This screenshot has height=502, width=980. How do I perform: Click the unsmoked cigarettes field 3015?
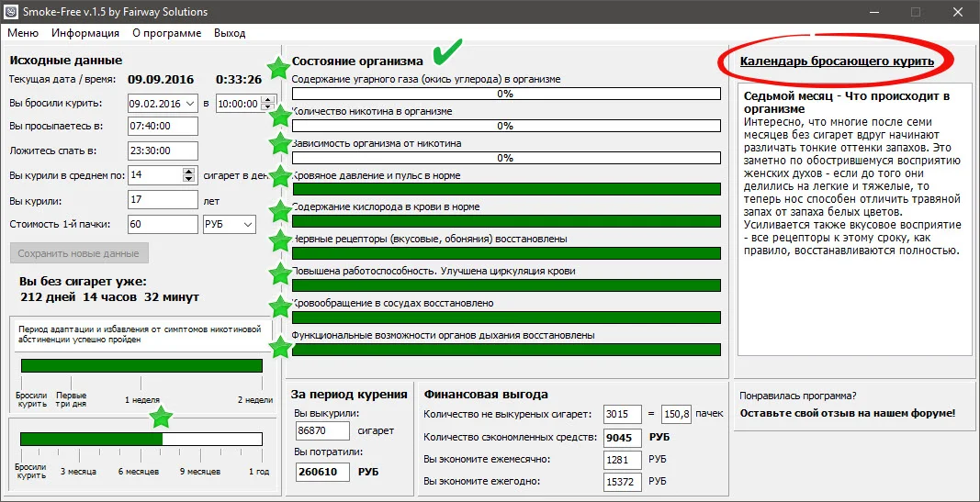click(x=623, y=414)
